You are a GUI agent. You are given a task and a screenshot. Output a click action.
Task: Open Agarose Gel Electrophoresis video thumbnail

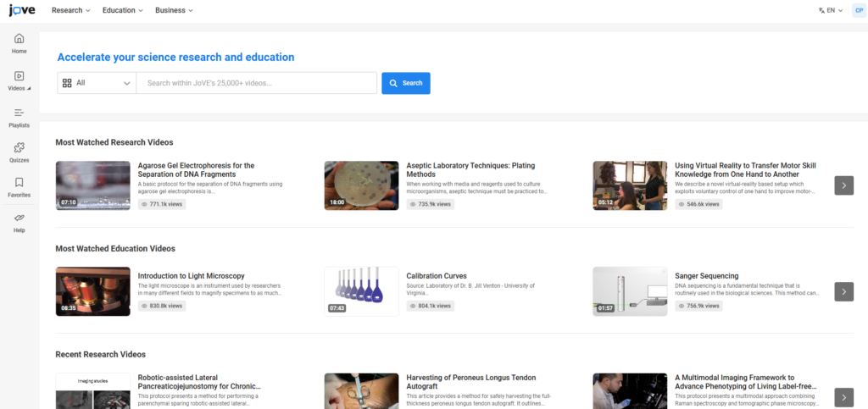point(92,185)
